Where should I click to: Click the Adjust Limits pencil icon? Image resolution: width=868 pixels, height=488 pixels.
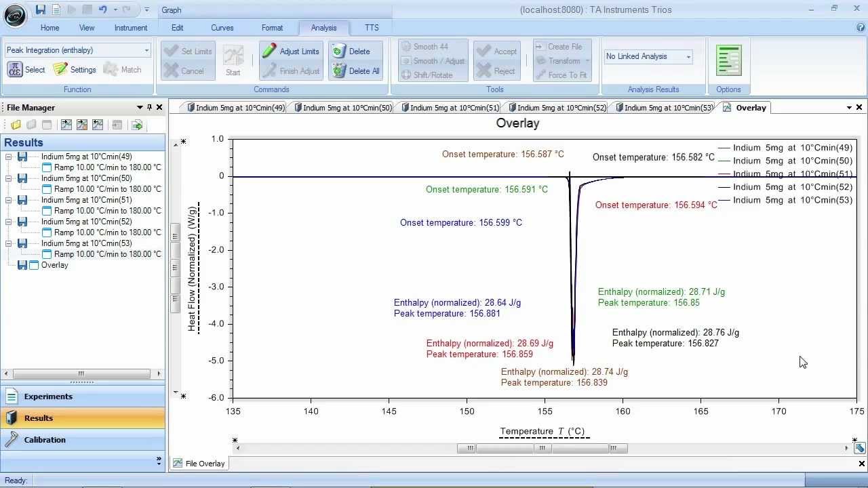click(x=270, y=51)
